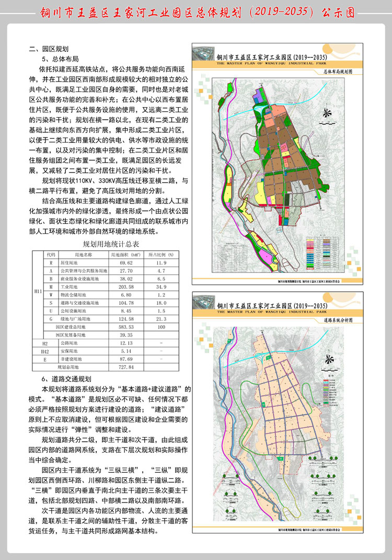The height and width of the screenshot is (560, 392).
Task: Select the area value 203.58
Action: point(125,287)
